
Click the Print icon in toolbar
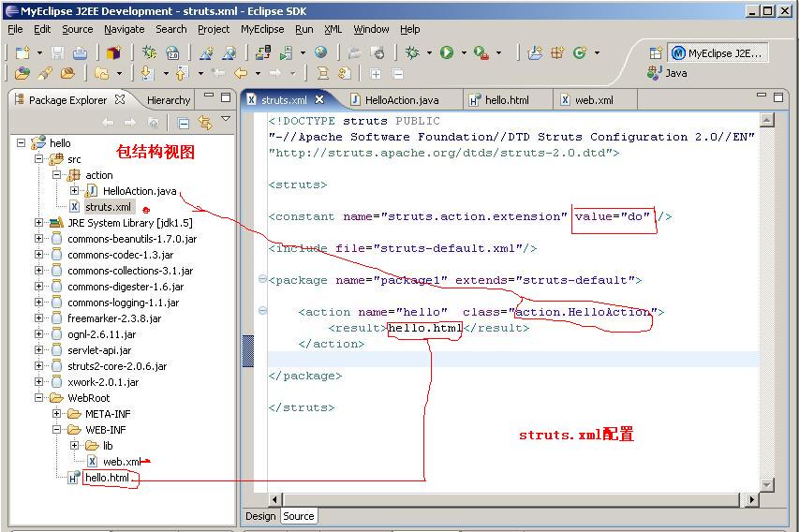tap(81, 53)
